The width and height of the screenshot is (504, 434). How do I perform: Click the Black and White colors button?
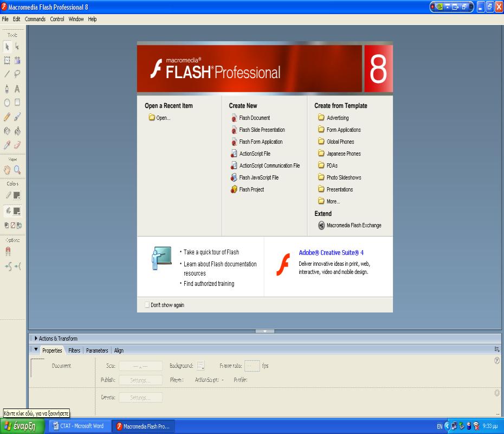[7, 225]
